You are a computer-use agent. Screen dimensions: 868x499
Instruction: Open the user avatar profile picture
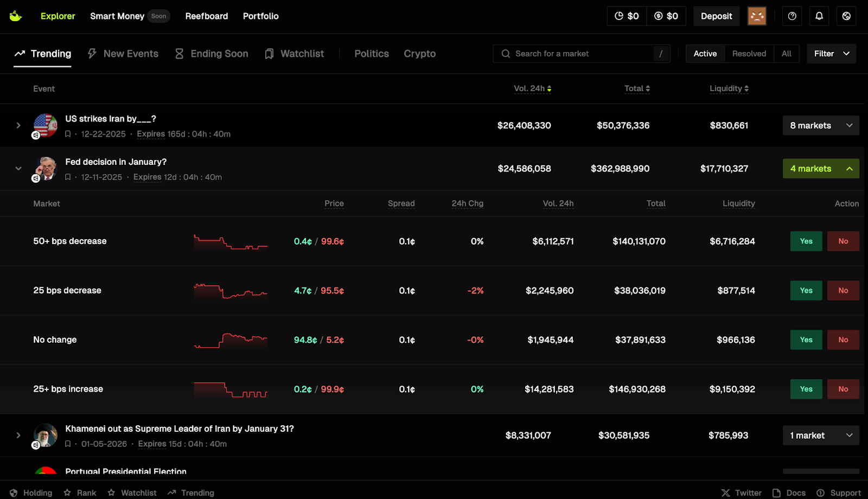756,16
